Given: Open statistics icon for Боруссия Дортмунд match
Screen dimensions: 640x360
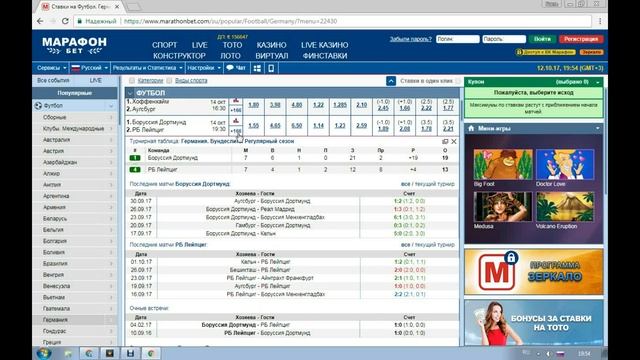Looking at the screenshot, I should (x=236, y=121).
